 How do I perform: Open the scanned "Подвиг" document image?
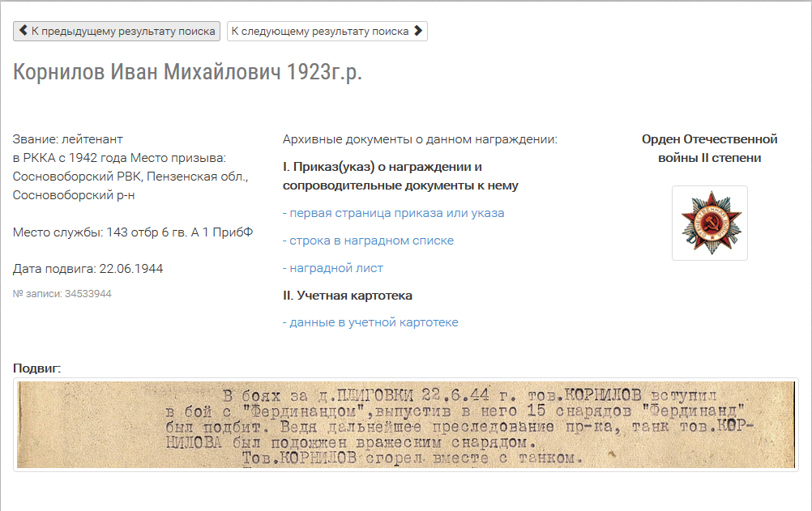click(x=405, y=427)
